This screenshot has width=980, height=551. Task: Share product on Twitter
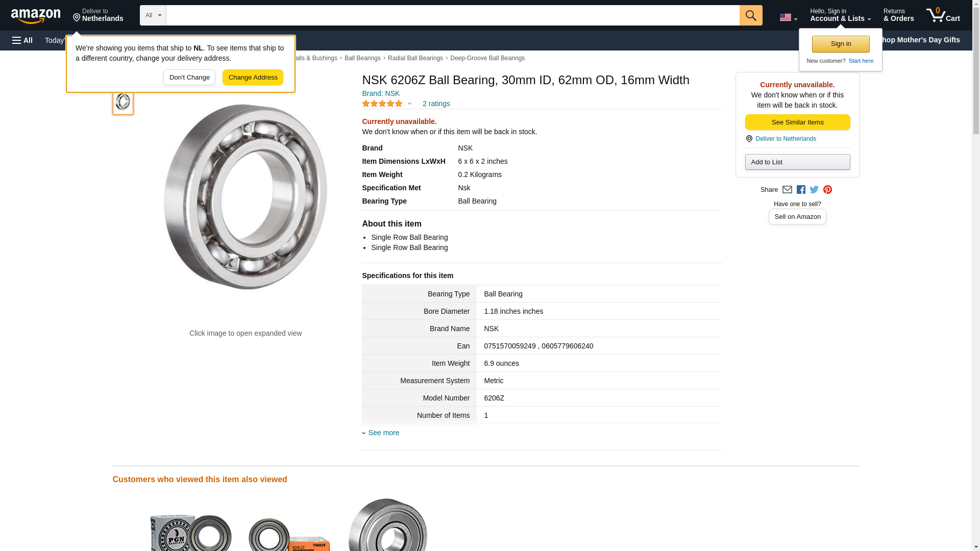click(814, 190)
